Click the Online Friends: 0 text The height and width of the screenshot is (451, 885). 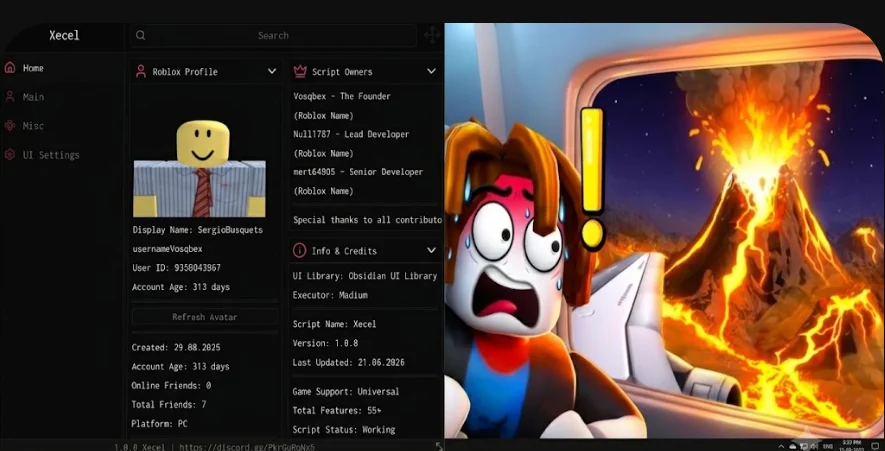click(171, 386)
